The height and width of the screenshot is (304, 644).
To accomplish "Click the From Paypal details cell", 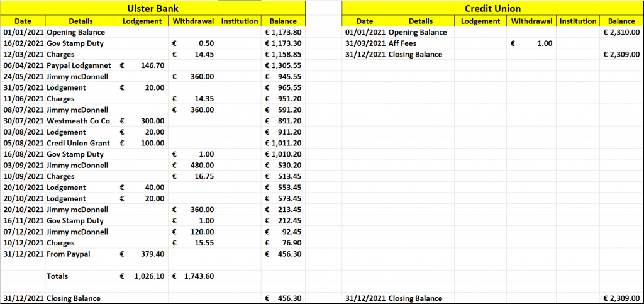I will click(69, 254).
